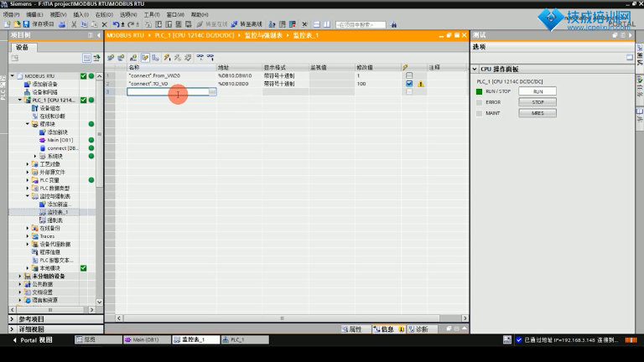Screen dimensions: 644x362
Task: Select 添加新设备 in project tree
Action: click(x=44, y=84)
